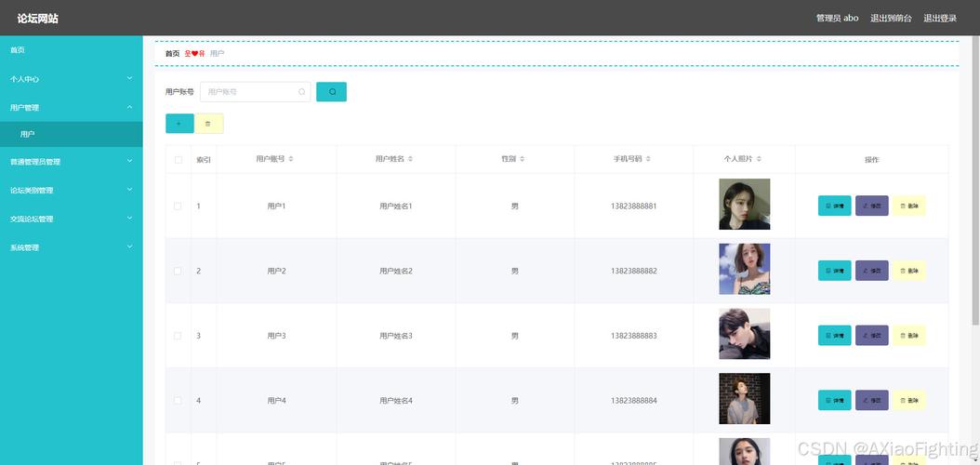Click the phone number 13823888882
This screenshot has width=980, height=465.
point(634,272)
